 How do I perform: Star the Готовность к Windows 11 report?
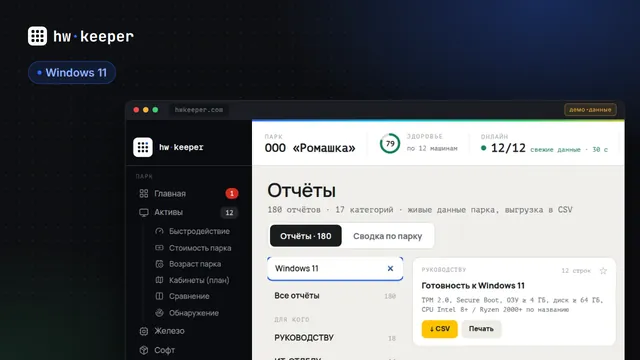(603, 271)
